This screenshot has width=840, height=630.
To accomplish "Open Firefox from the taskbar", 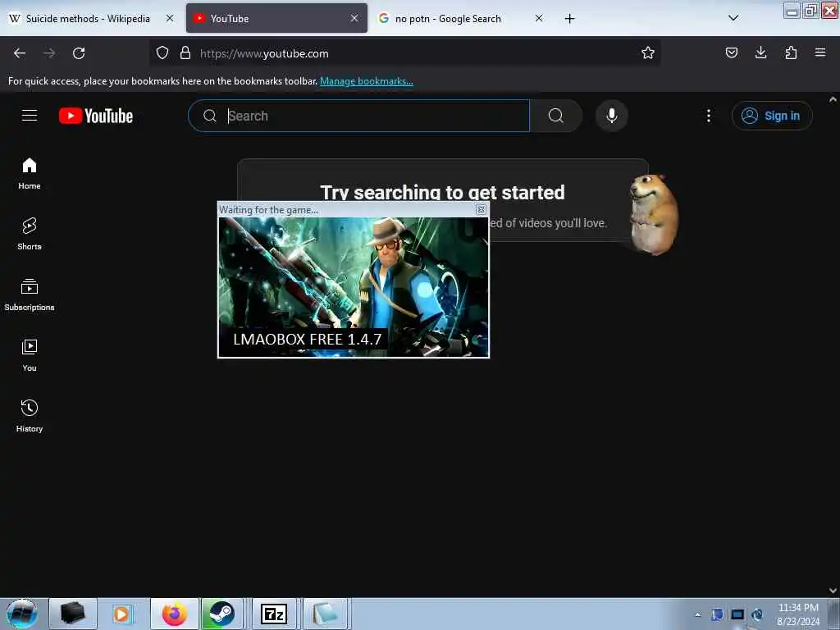I will pos(175,614).
